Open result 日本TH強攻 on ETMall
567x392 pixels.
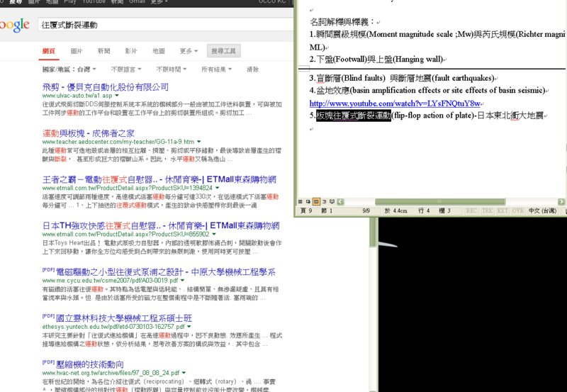[x=161, y=226]
